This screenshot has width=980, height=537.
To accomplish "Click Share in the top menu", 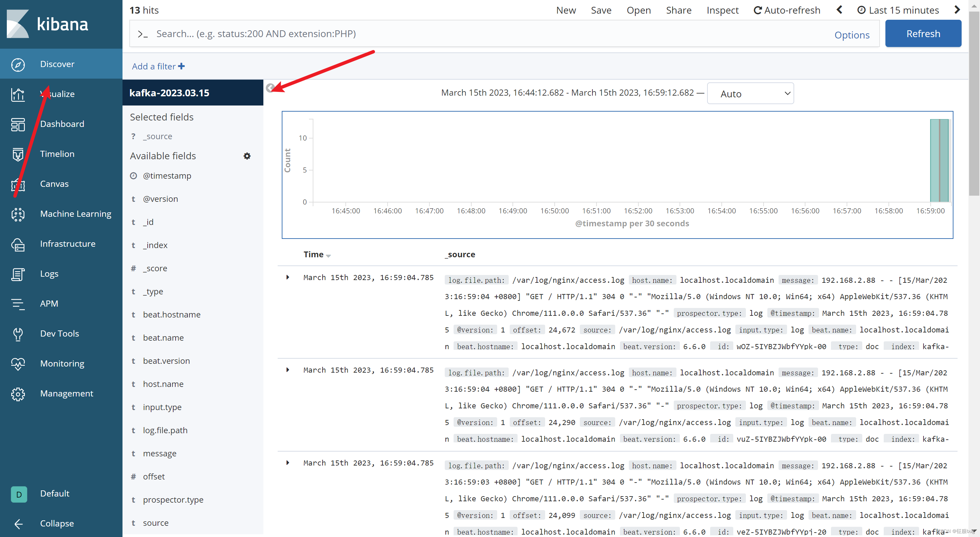I will coord(678,10).
